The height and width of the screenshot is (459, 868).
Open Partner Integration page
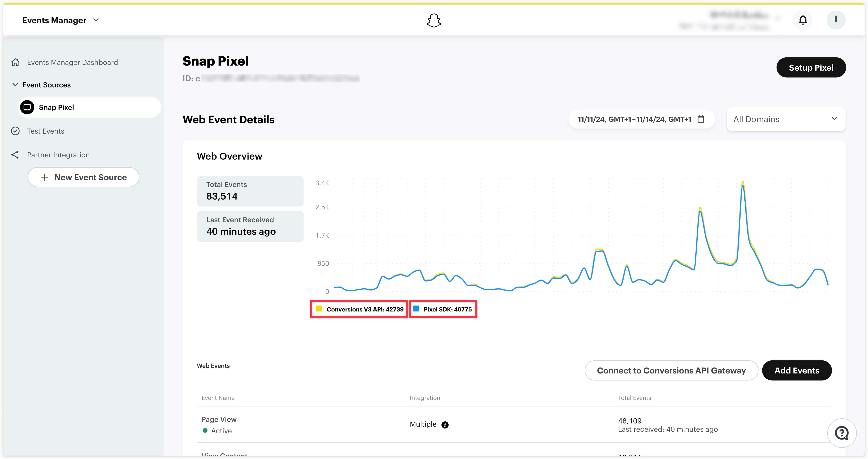58,155
